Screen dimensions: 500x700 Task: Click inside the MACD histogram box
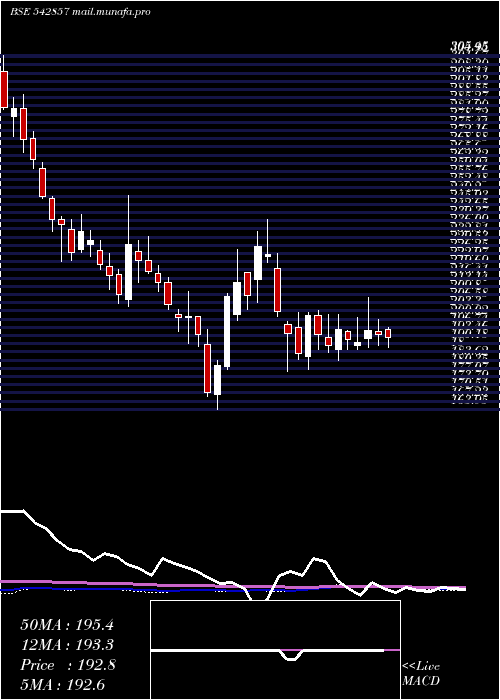pos(275,650)
